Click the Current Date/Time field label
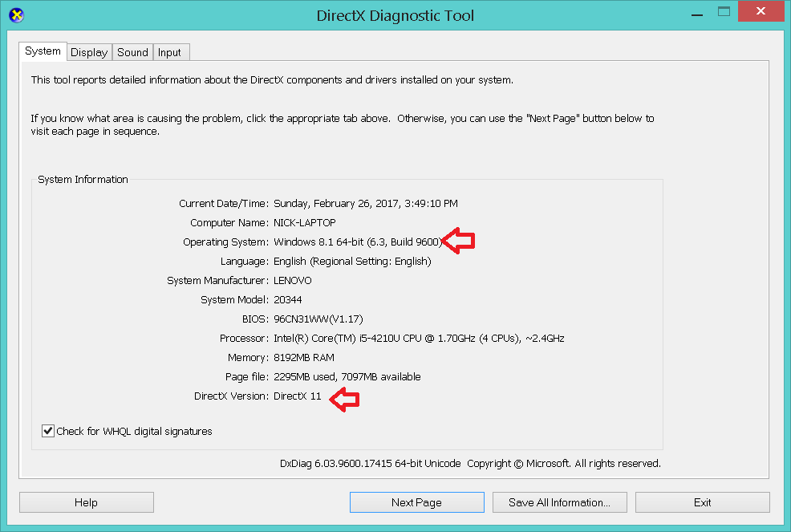This screenshot has height=532, width=791. coord(224,204)
